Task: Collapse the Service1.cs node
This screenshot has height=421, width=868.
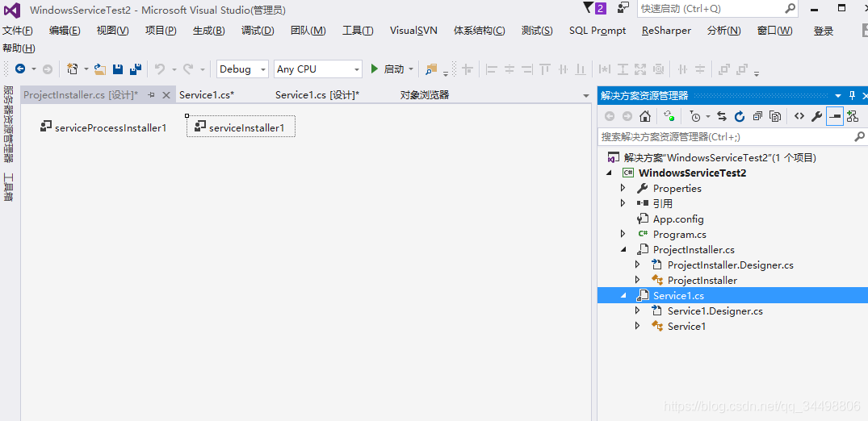Action: coord(624,295)
